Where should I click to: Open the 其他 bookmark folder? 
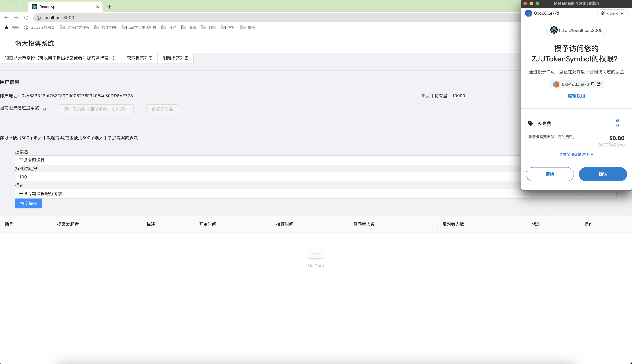pyautogui.click(x=169, y=27)
